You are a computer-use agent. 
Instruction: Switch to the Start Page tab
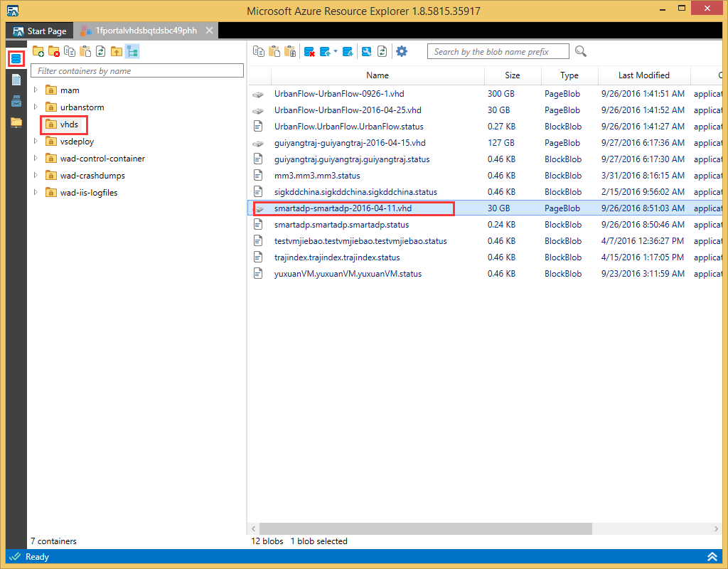pos(41,31)
